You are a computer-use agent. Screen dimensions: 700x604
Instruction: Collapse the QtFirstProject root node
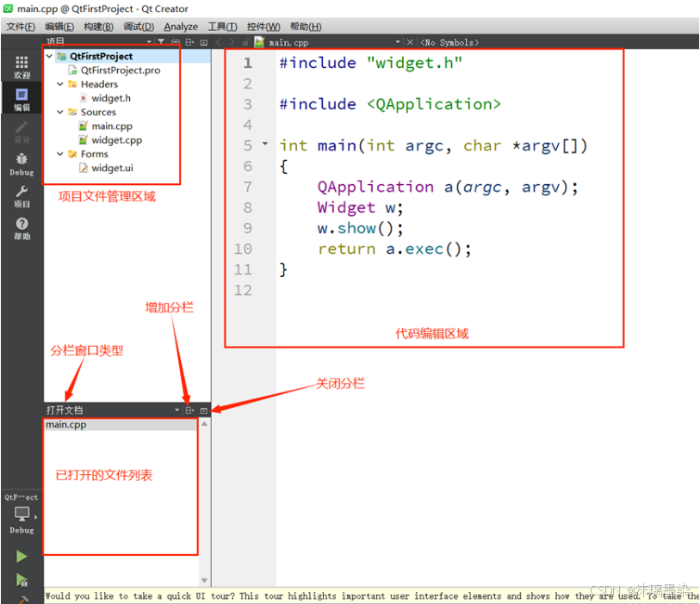(x=50, y=56)
